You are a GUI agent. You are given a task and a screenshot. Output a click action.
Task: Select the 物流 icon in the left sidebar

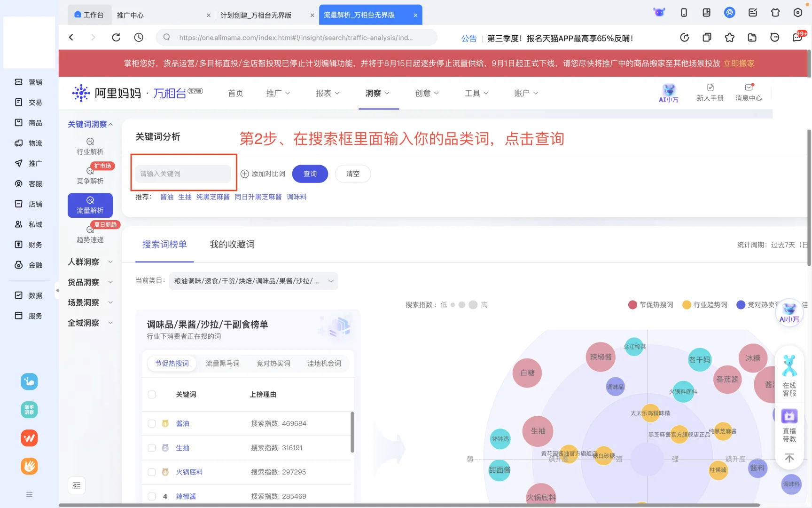pos(29,143)
